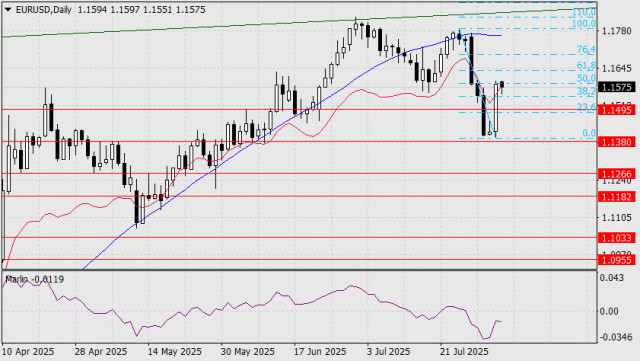Click the 30 May 2025 date label
The image size is (640, 361).
tap(248, 352)
